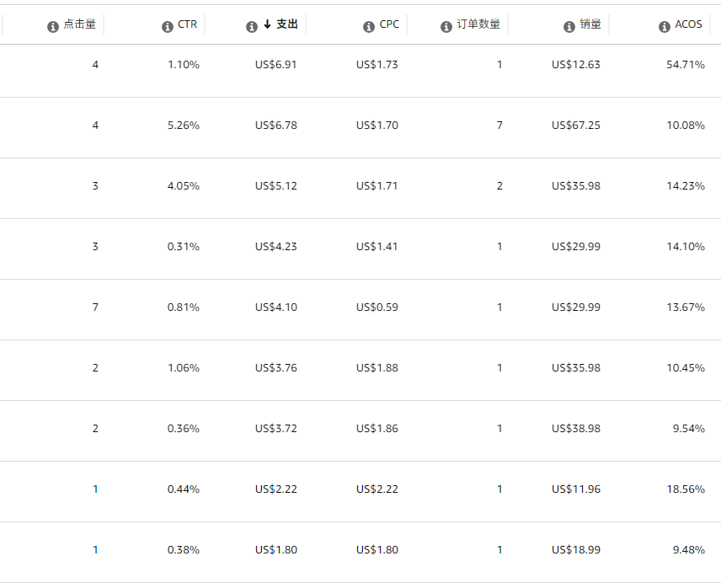Click the info icon beside 支出
Viewport: 721px width, 588px height.
pos(251,27)
